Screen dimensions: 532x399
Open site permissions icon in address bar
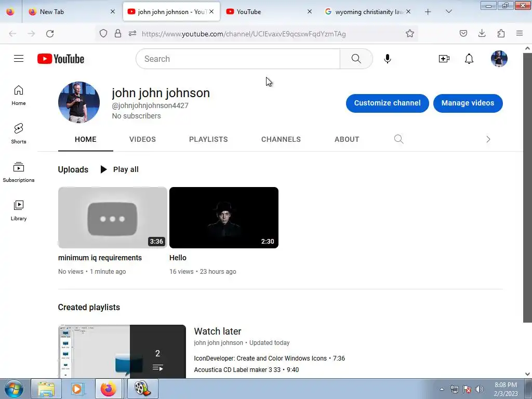pos(132,34)
